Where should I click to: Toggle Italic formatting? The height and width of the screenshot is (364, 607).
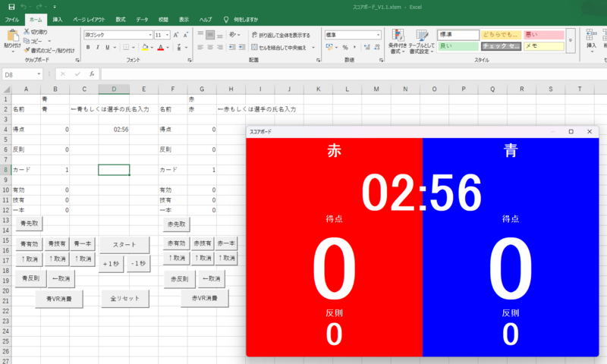pos(99,47)
